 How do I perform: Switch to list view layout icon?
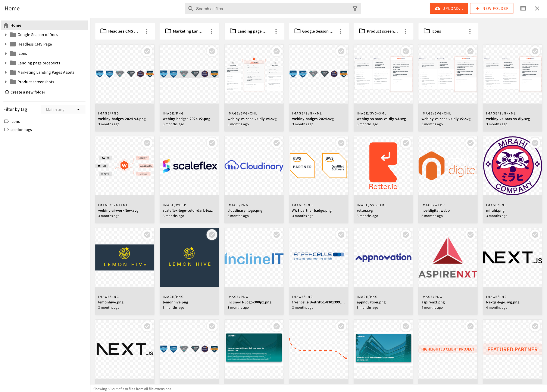523,8
